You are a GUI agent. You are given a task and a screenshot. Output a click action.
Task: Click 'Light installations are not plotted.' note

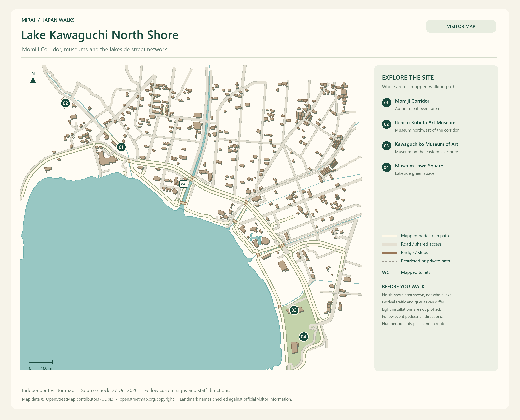point(411,309)
